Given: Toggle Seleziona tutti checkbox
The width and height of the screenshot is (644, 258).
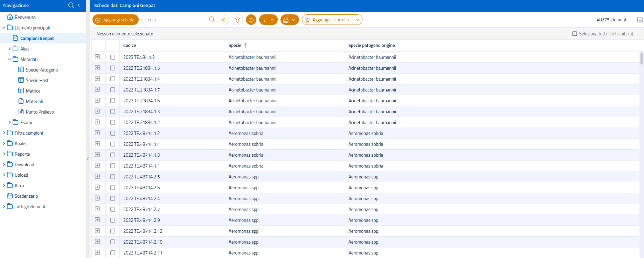Looking at the screenshot, I should pyautogui.click(x=575, y=34).
